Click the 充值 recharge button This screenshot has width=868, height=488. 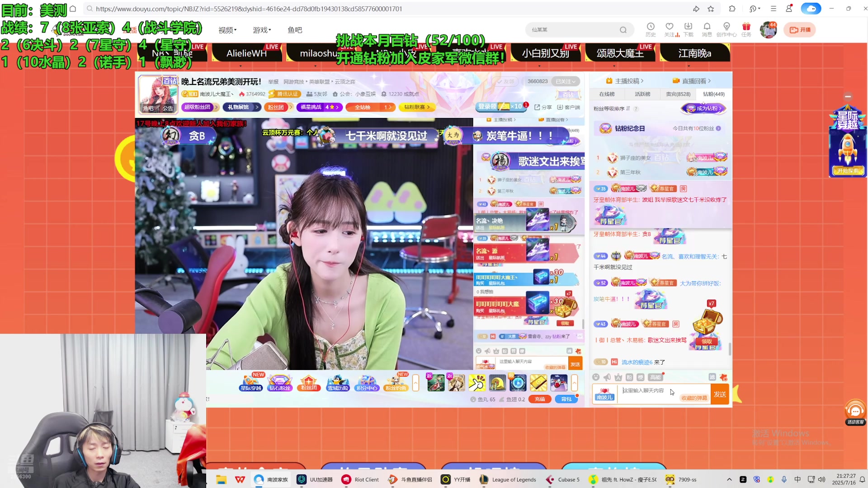(x=540, y=399)
